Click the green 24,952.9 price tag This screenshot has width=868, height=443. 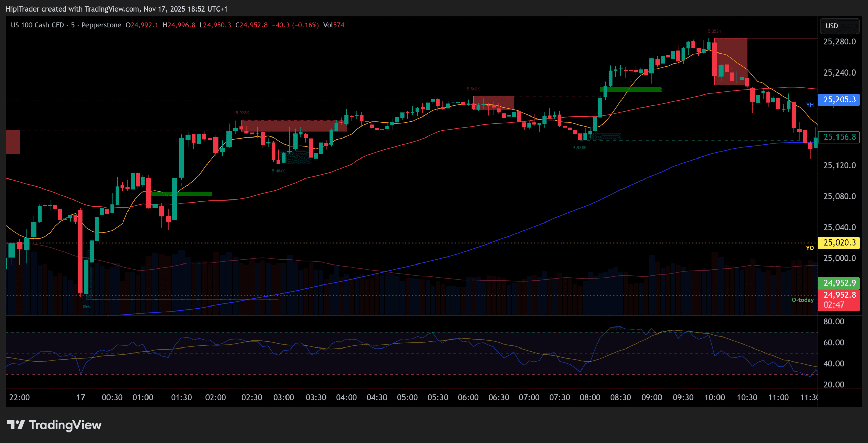[839, 283]
